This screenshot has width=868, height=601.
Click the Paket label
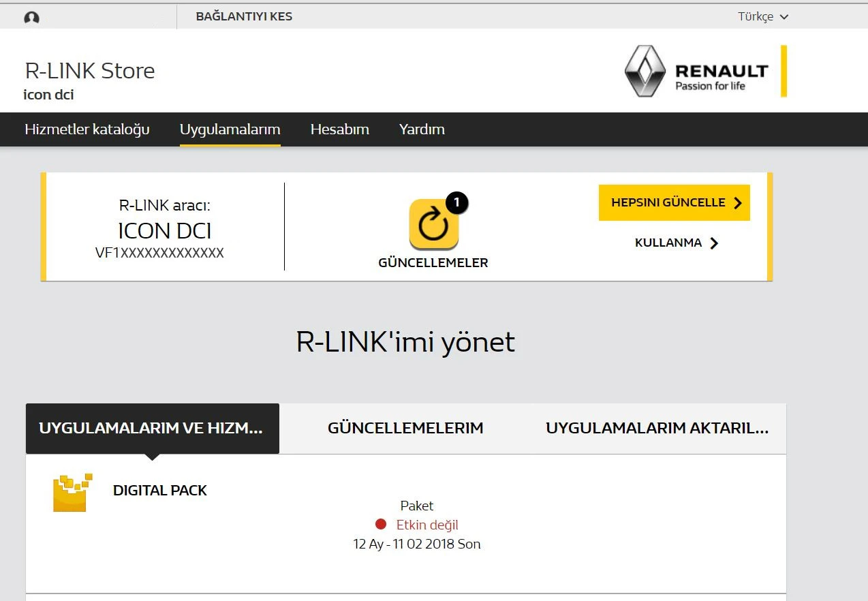[417, 506]
